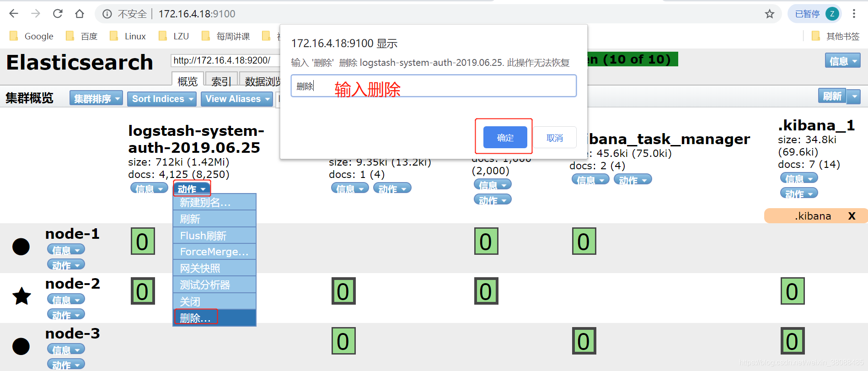Go back with the browser back arrow
868x371 pixels.
tap(14, 14)
